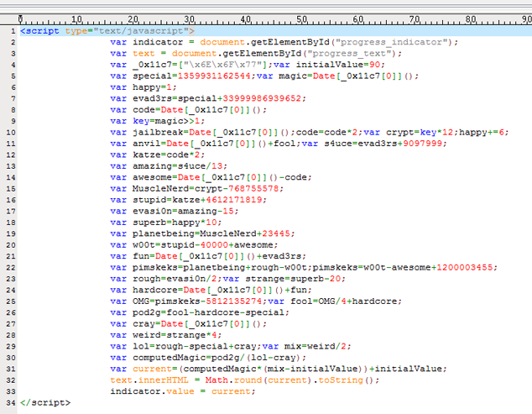Click the number 9097999 on line 11
Screen dimensions: 532x414
(422, 144)
